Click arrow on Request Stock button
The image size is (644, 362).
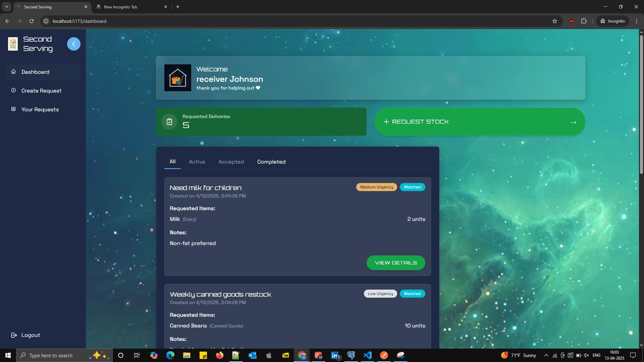point(573,122)
